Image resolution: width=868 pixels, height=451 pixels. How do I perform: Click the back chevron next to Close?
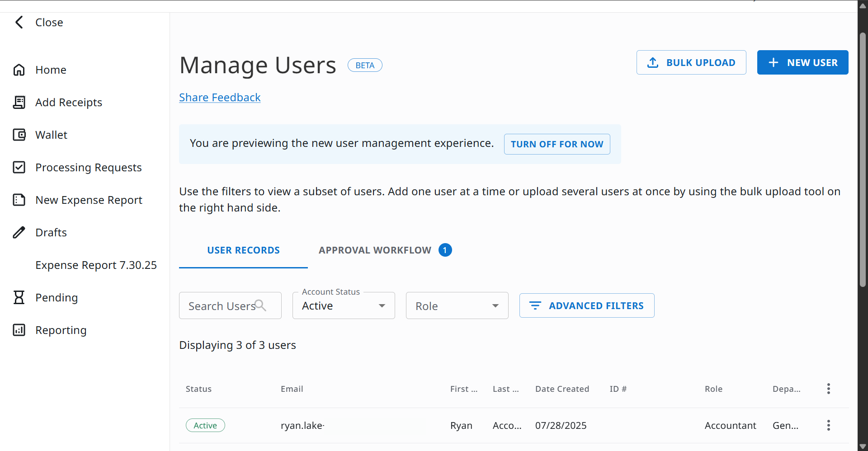click(x=19, y=22)
